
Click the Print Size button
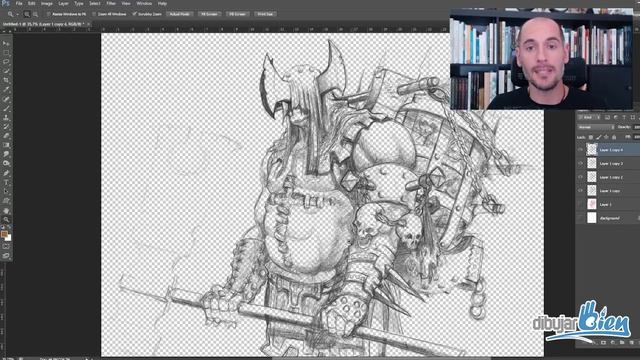265,14
